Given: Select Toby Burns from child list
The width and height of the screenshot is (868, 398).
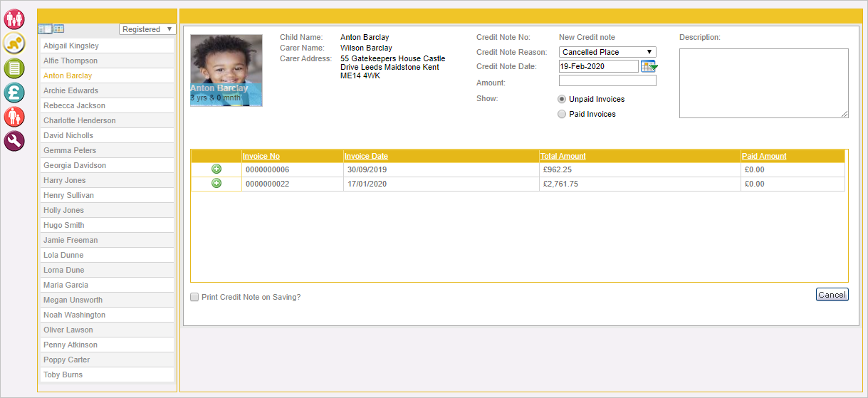Looking at the screenshot, I should 107,375.
